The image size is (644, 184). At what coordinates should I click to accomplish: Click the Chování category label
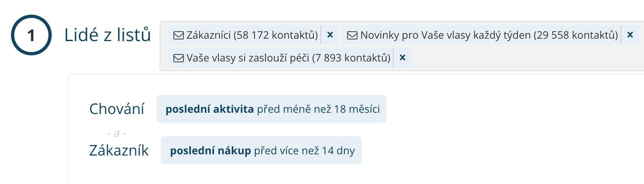pyautogui.click(x=117, y=109)
